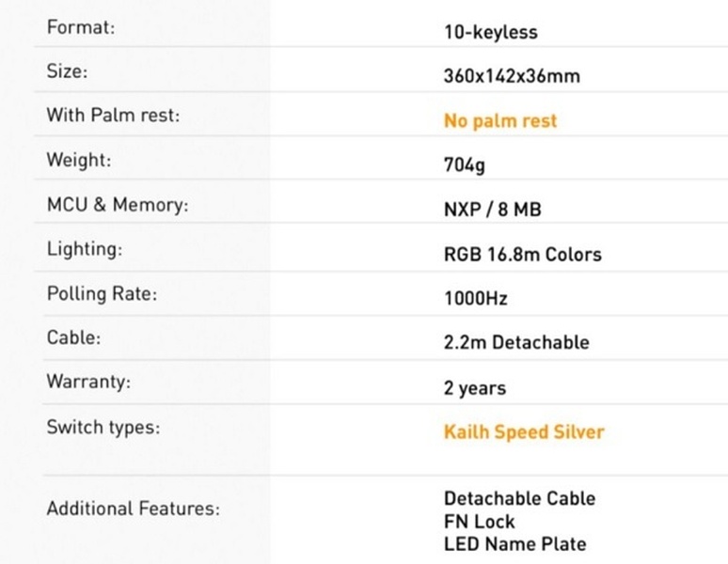
Task: Click the 'Size:' row label
Action: point(67,70)
